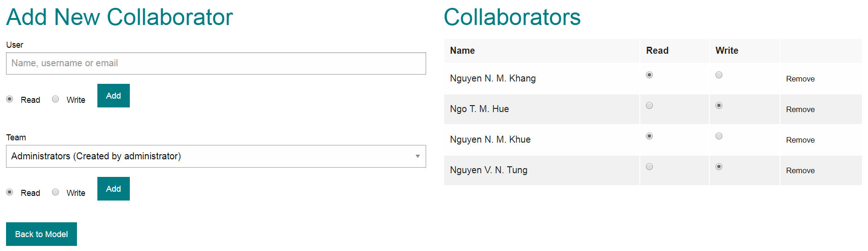
Task: Open the Team dropdown list
Action: pos(216,157)
